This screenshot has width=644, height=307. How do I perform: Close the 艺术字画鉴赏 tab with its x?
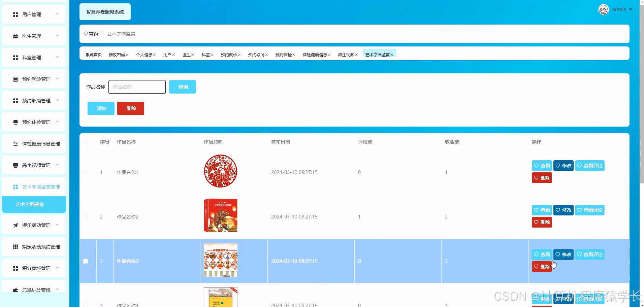[x=392, y=55]
